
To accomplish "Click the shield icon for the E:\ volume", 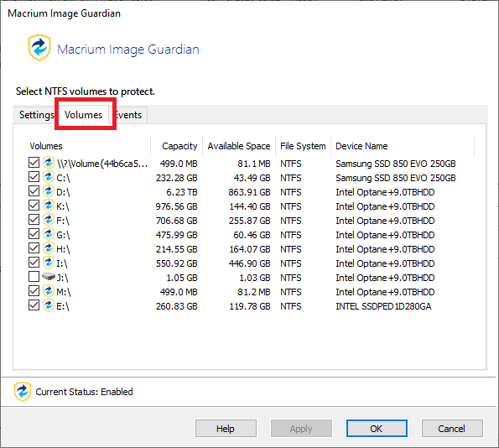I will [x=49, y=305].
